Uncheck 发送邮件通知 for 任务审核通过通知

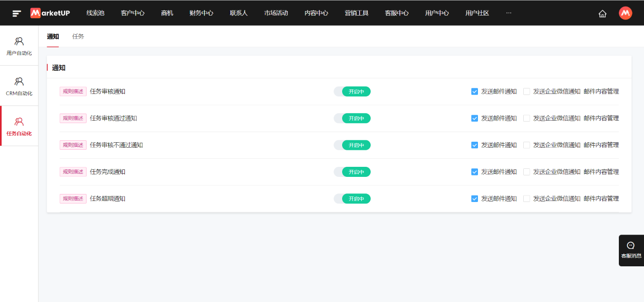coord(474,118)
